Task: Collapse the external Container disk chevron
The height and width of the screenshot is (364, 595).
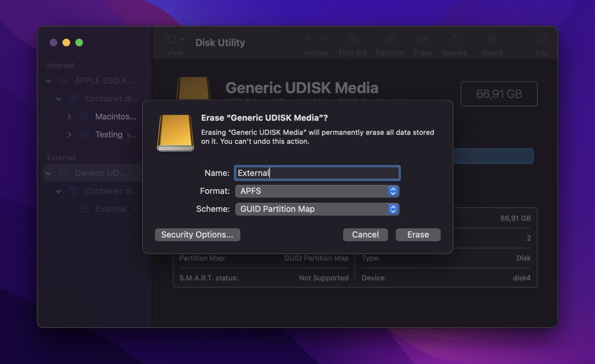Action: [x=58, y=191]
